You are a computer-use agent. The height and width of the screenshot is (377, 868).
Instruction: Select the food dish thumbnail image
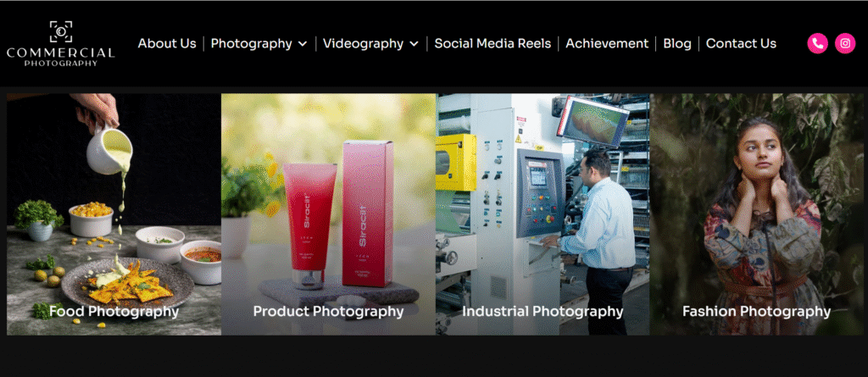pos(114,214)
